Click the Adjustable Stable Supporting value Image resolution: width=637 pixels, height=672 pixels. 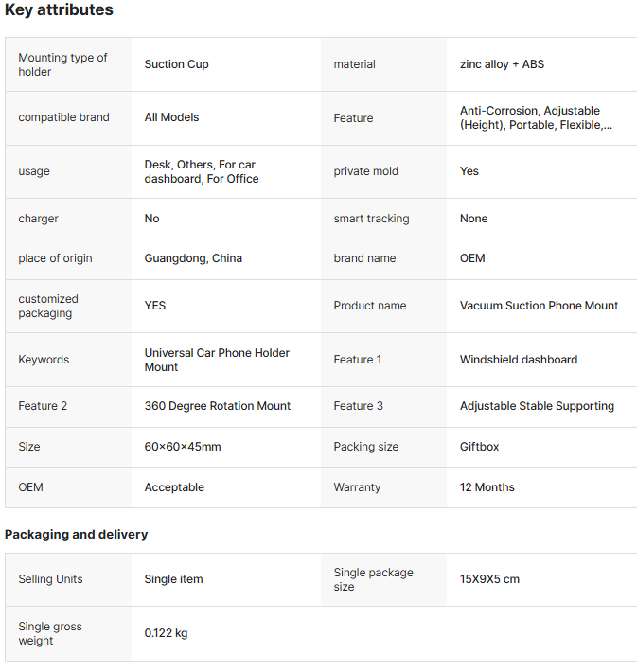coord(537,406)
